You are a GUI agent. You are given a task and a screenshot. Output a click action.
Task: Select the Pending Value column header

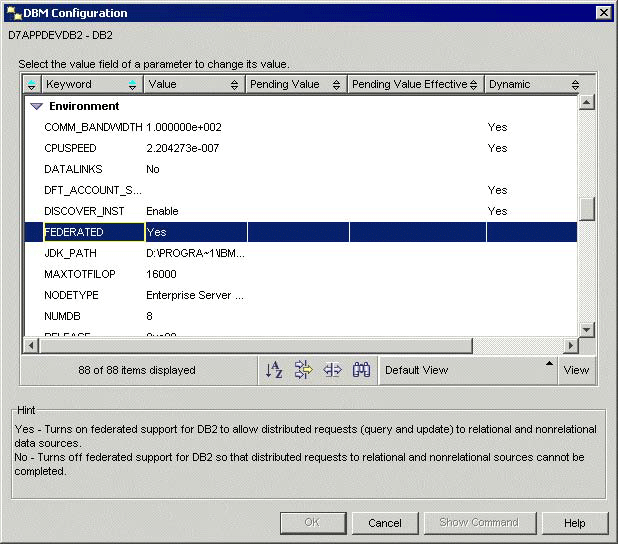point(296,84)
